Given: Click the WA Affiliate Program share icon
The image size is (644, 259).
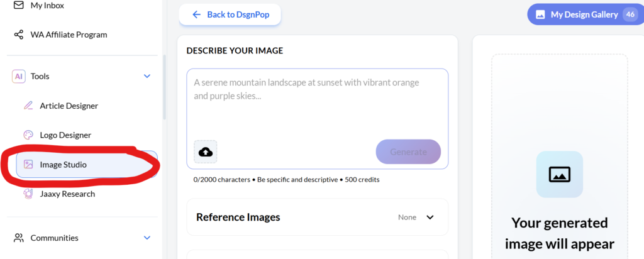Looking at the screenshot, I should [x=19, y=35].
